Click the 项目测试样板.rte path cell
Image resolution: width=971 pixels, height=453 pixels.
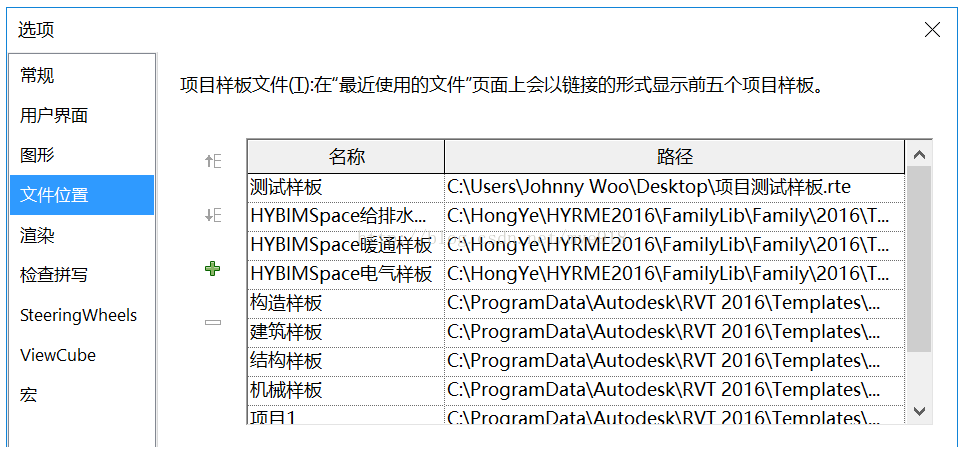(674, 188)
